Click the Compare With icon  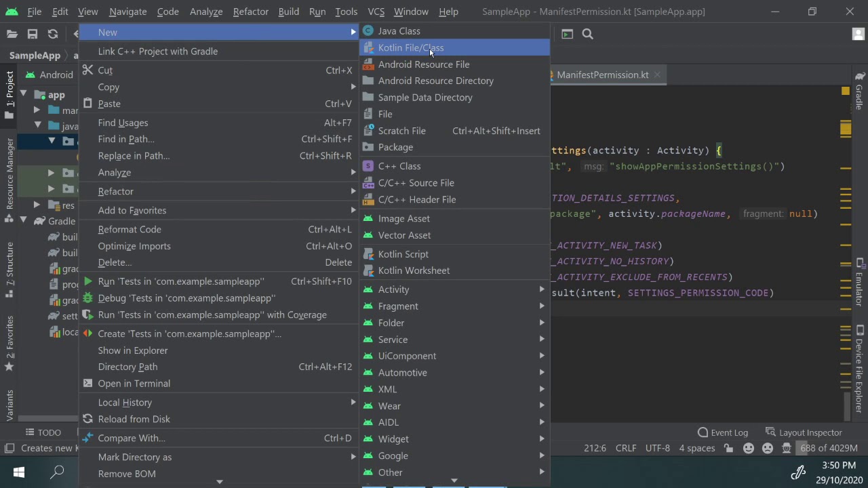pyautogui.click(x=87, y=438)
